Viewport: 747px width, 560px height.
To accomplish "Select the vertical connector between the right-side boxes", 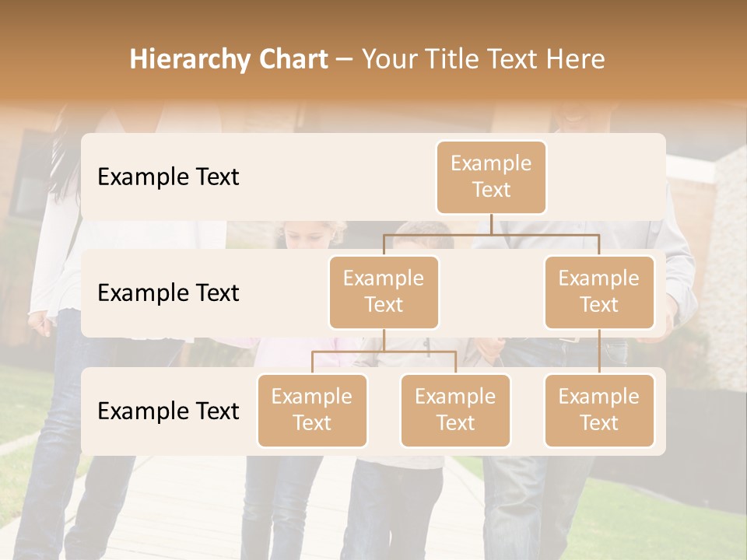I will click(x=599, y=352).
